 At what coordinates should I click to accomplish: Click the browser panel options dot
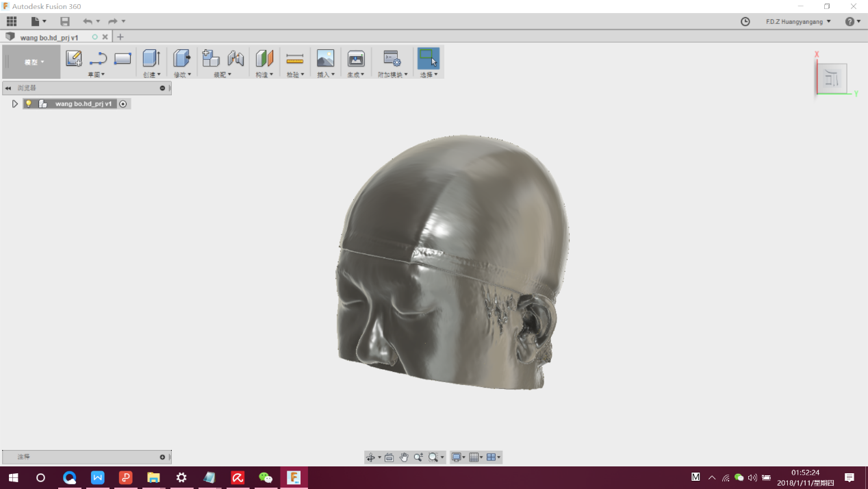coord(163,88)
